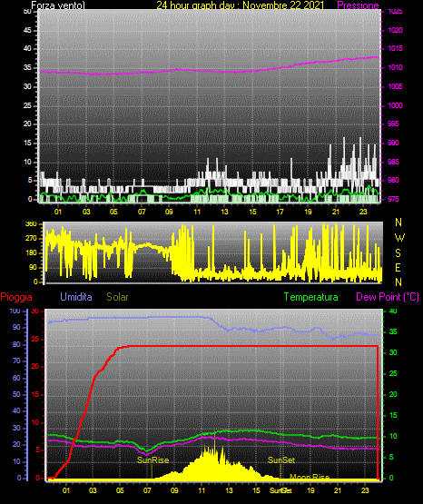Click the SunSet marker in lower chart
Viewport: 423px width, 504px height.
281,460
